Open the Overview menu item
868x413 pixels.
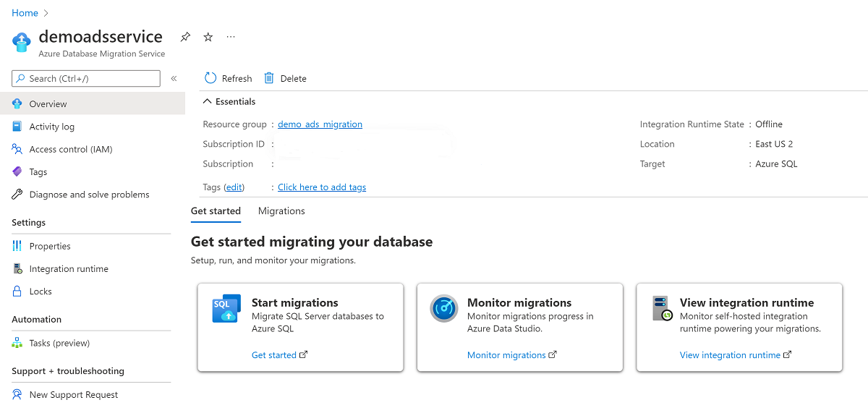93,104
